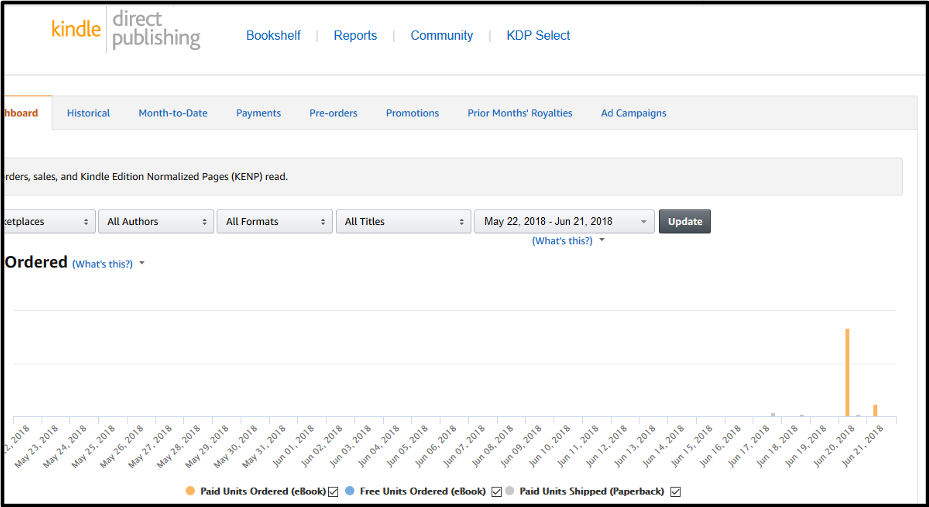Open the Pre-orders tab
Screen dimensions: 929x507
333,113
